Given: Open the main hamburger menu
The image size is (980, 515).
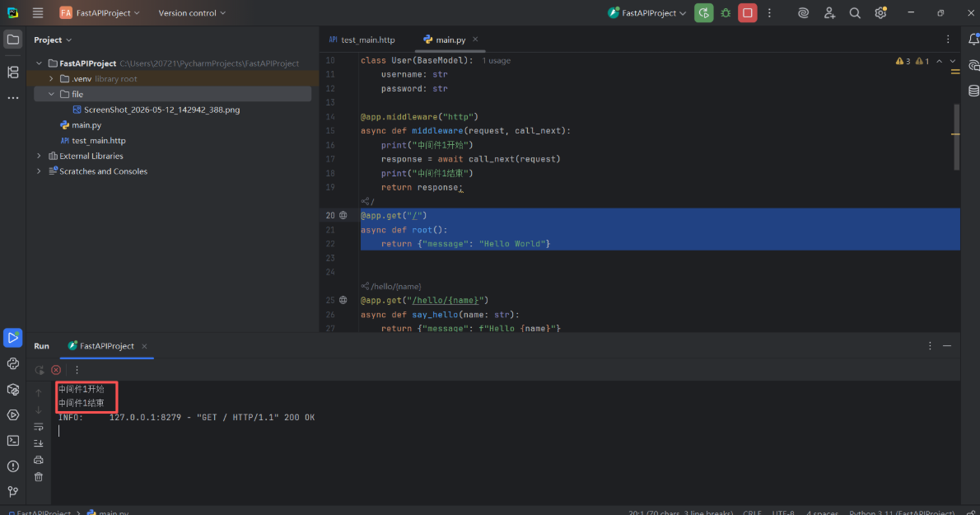Looking at the screenshot, I should (38, 12).
